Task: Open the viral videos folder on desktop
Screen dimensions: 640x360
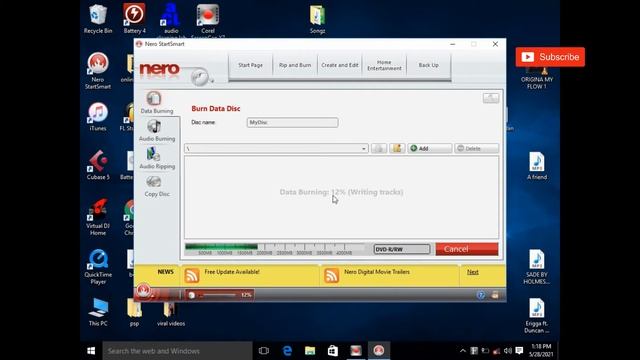Action: coord(171,312)
